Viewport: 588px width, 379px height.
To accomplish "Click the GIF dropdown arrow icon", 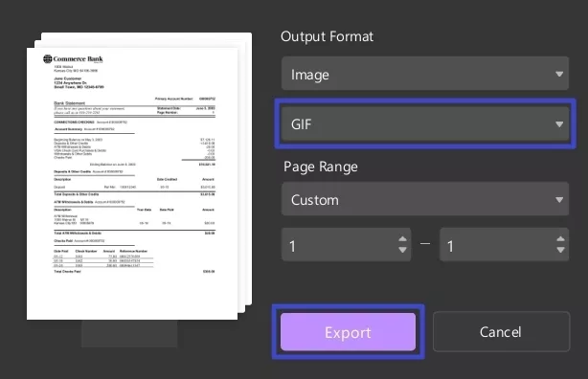I will (559, 124).
